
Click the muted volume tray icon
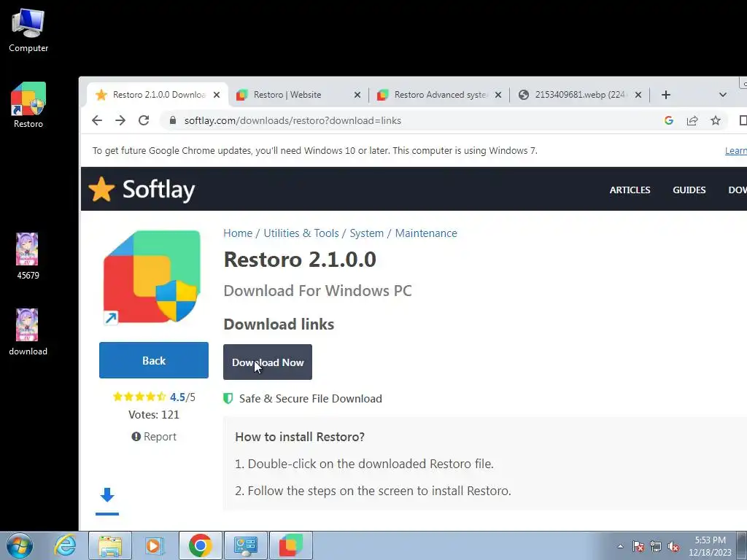(x=673, y=546)
